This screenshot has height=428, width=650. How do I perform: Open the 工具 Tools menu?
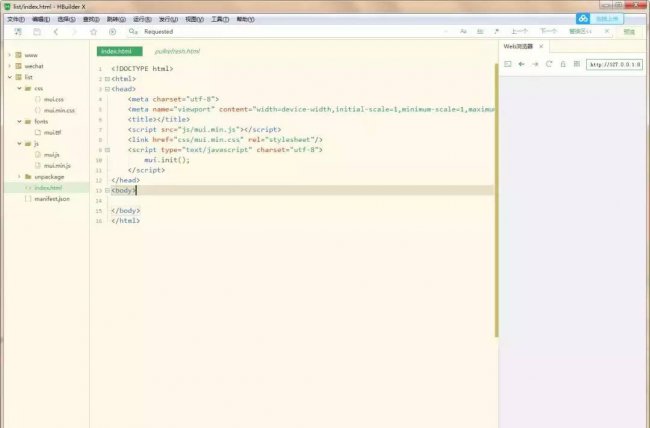click(x=220, y=19)
